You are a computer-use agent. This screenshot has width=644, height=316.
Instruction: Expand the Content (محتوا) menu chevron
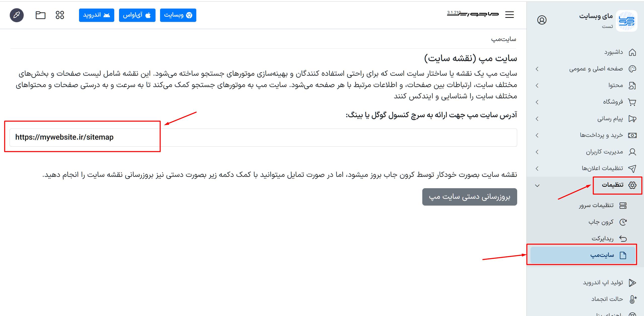[x=537, y=86]
